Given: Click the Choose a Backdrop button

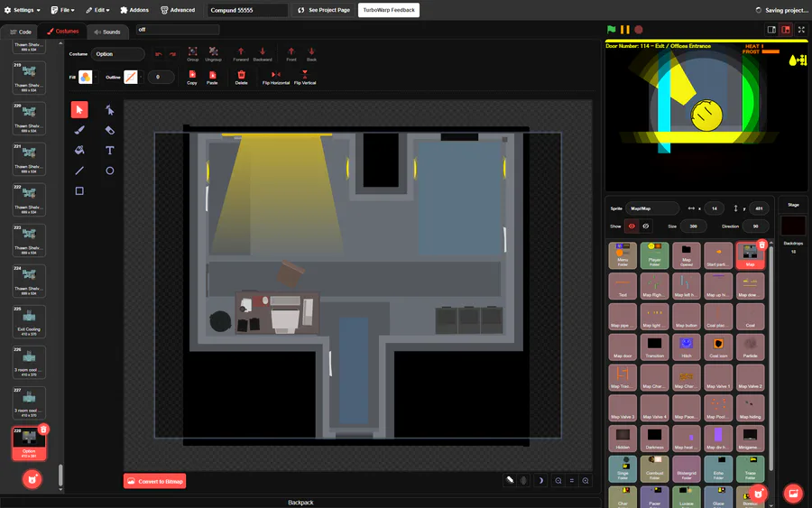Looking at the screenshot, I should pos(793,494).
